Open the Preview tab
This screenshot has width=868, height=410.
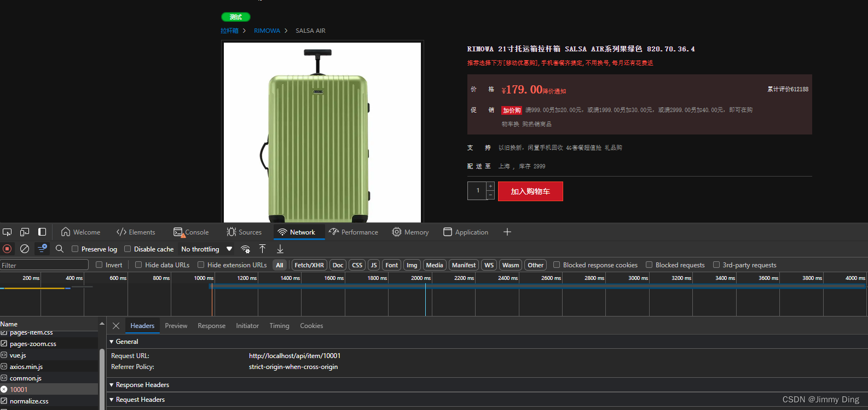(x=176, y=326)
